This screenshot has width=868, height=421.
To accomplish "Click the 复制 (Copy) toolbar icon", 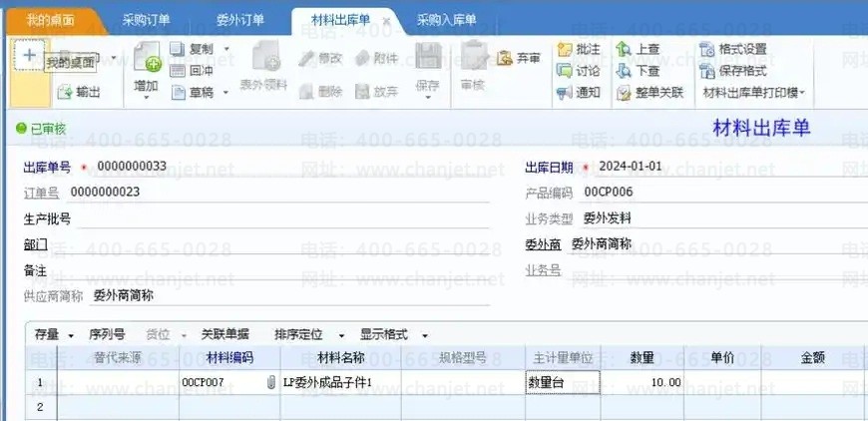I will pyautogui.click(x=179, y=49).
